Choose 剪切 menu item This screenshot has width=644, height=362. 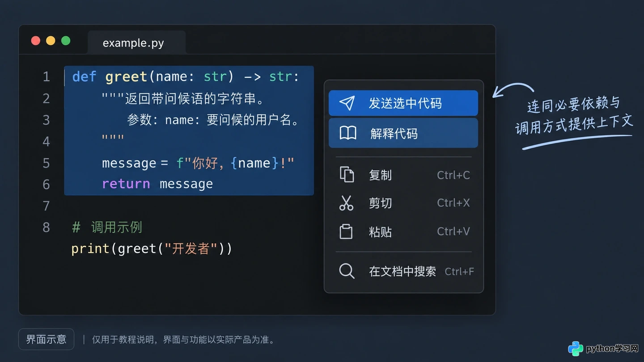click(404, 203)
